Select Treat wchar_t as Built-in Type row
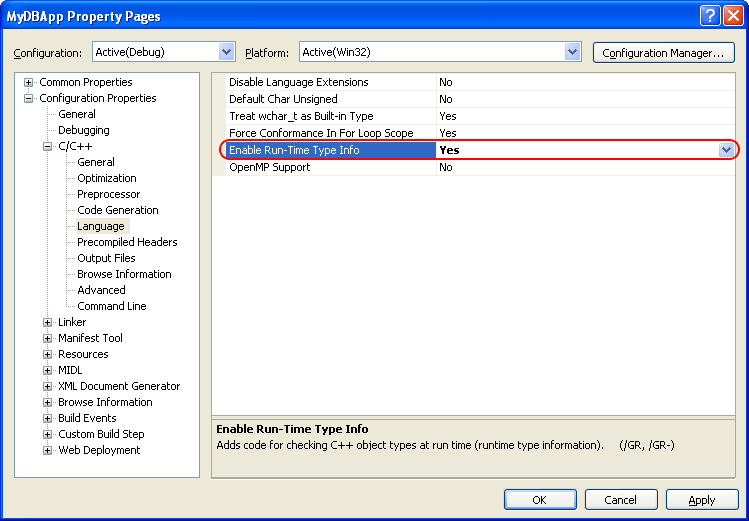The height and width of the screenshot is (521, 749). coord(301,116)
